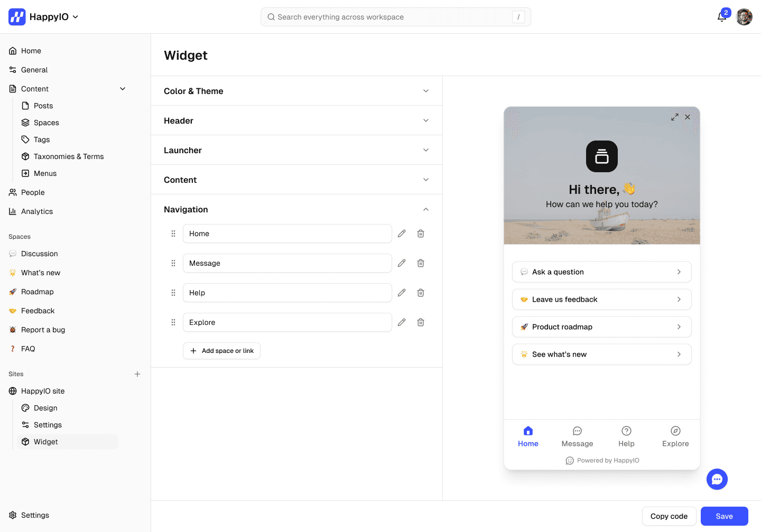
Task: Edit the Message navigation item
Action: click(x=402, y=263)
